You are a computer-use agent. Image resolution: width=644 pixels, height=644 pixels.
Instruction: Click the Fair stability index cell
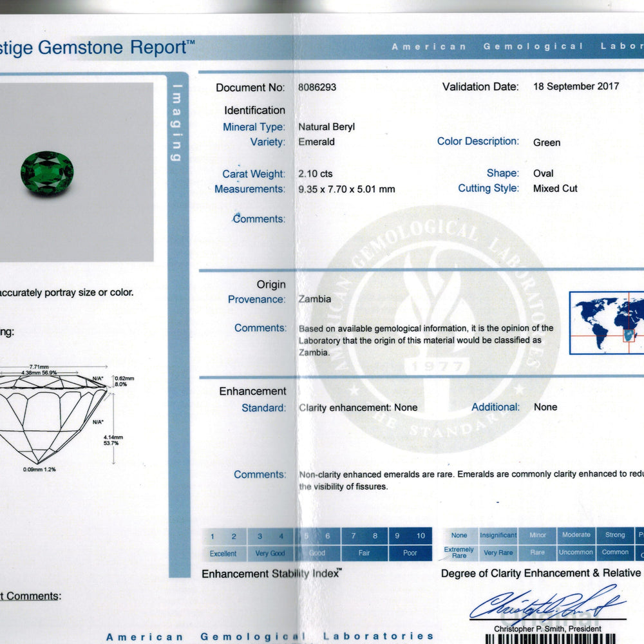(364, 553)
